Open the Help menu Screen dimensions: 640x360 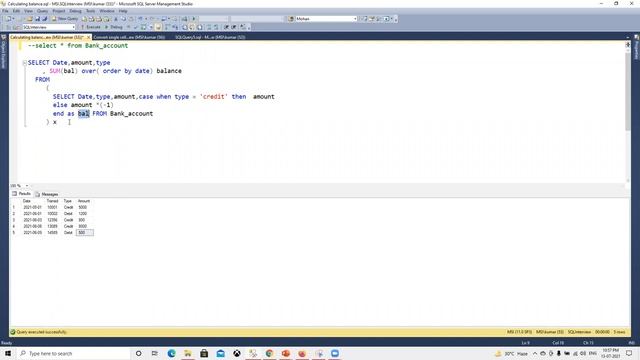click(123, 11)
